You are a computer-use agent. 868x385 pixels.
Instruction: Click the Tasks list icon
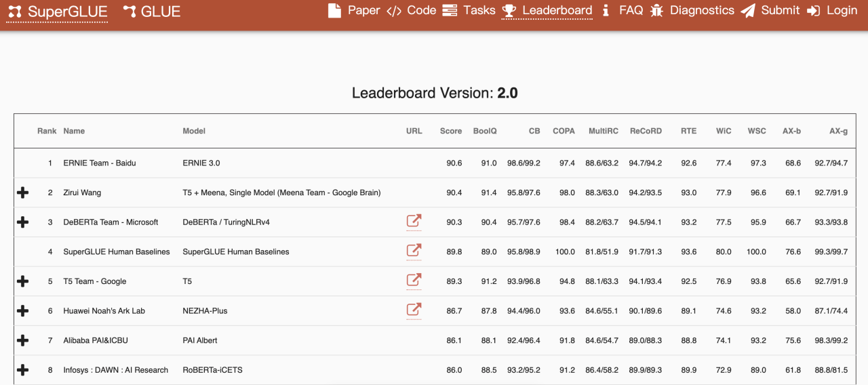(x=450, y=11)
